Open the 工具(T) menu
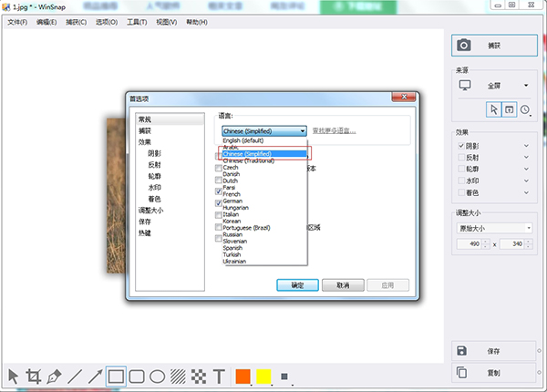547x392 pixels. pyautogui.click(x=137, y=22)
